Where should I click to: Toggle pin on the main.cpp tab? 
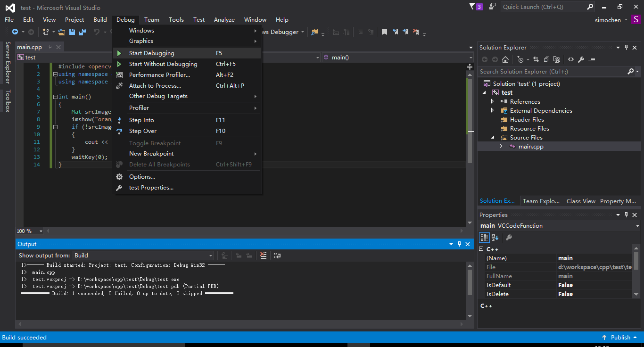click(x=50, y=47)
